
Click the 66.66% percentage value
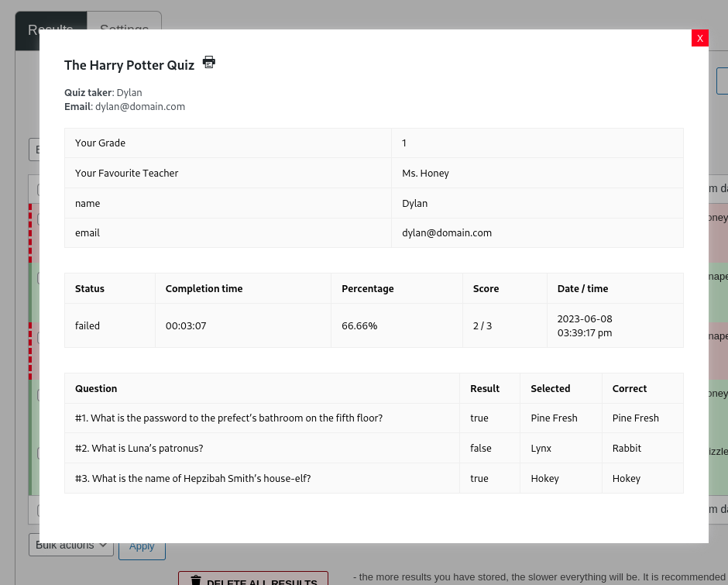click(x=359, y=325)
